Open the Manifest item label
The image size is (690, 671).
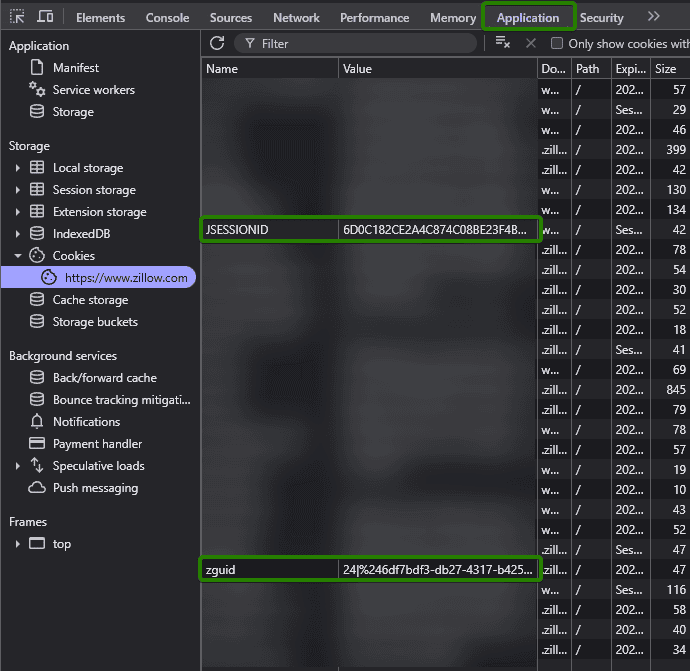[x=76, y=68]
